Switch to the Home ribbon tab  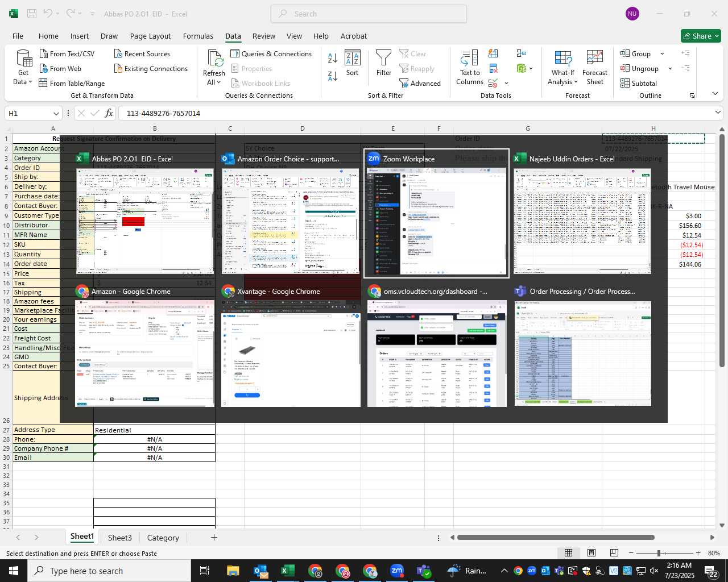tap(48, 36)
